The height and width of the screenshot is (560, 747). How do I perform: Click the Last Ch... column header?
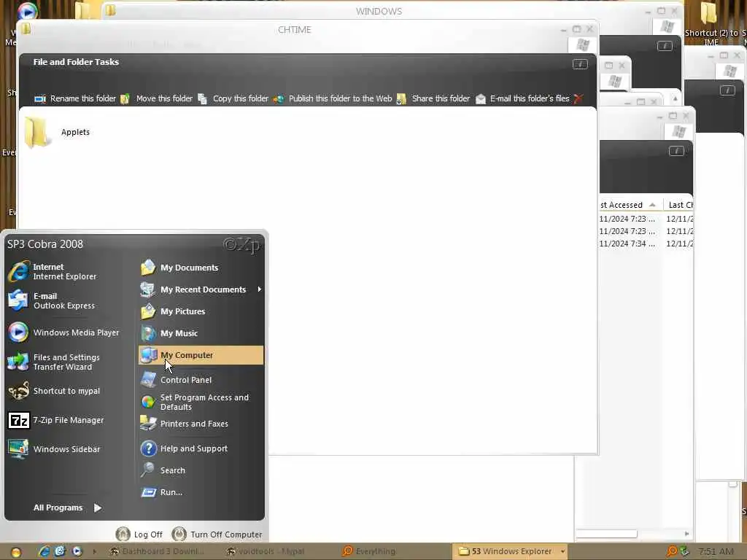tap(679, 205)
